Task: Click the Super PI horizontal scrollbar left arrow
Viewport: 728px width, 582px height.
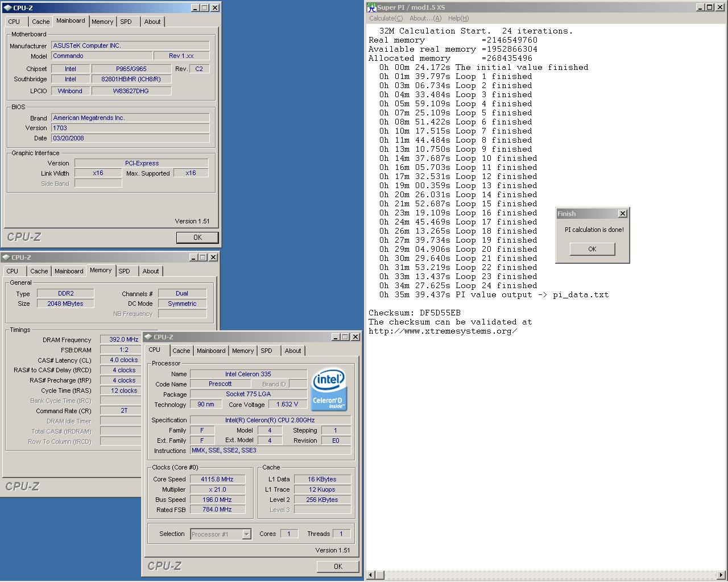Action: pos(371,575)
